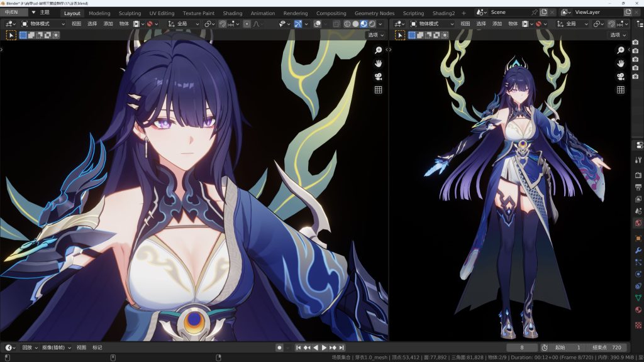Screen dimensions: 644x362
Task: Toggle X-ray mode in left viewport
Action: 336,24
